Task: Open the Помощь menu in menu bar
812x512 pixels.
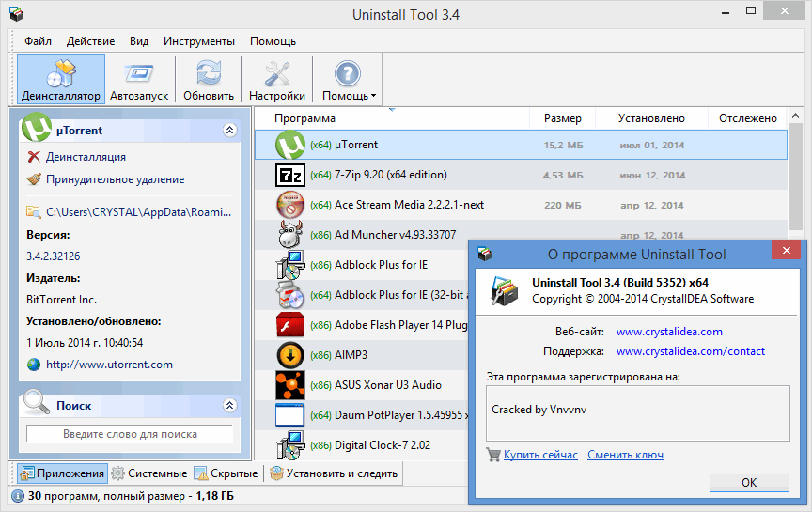Action: pyautogui.click(x=273, y=41)
